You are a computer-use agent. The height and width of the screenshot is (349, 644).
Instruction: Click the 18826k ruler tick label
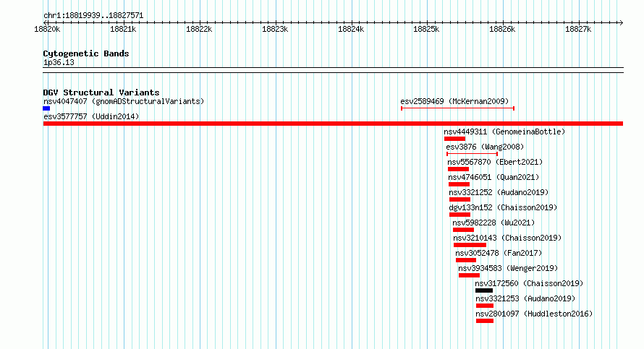click(502, 30)
